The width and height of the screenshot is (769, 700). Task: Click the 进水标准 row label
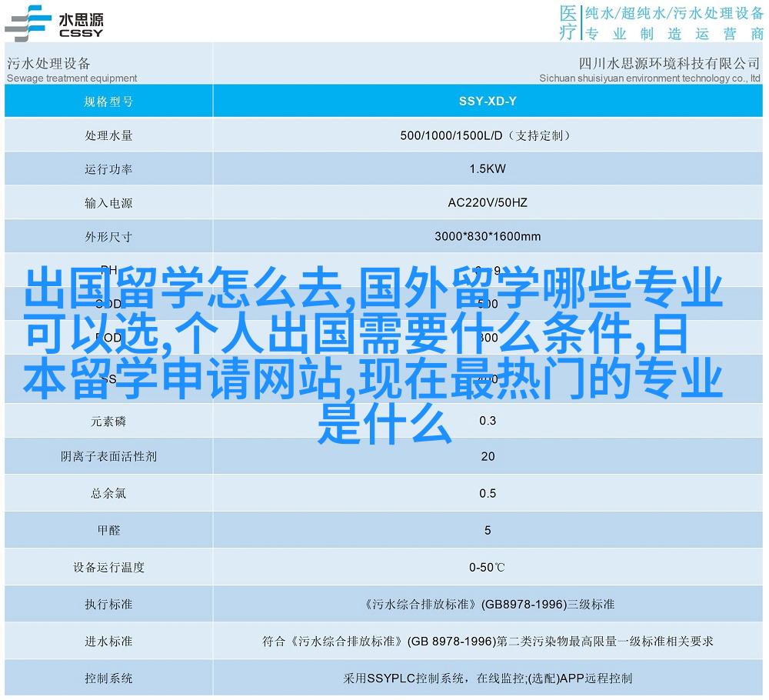pos(108,641)
